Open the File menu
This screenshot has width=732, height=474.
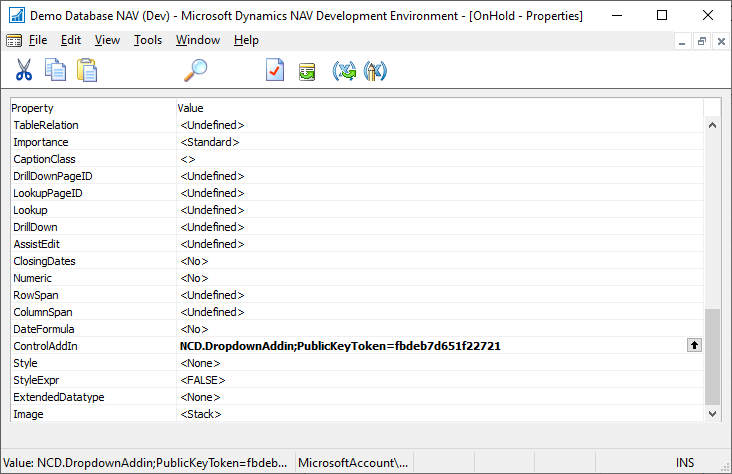pos(38,40)
